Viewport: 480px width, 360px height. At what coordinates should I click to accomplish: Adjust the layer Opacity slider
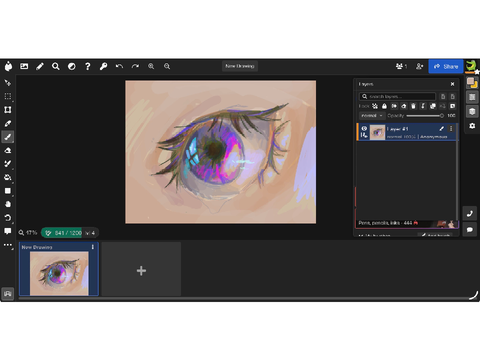[x=425, y=116]
